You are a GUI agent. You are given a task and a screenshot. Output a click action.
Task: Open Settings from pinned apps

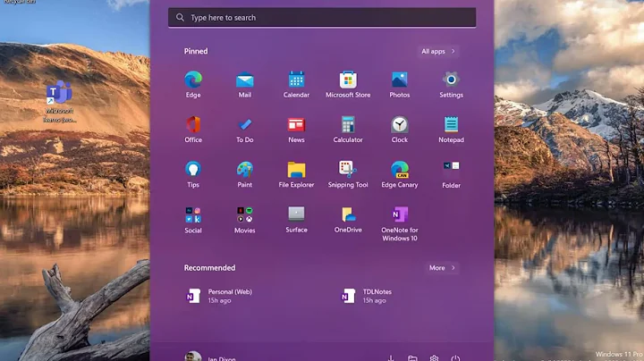(x=451, y=84)
